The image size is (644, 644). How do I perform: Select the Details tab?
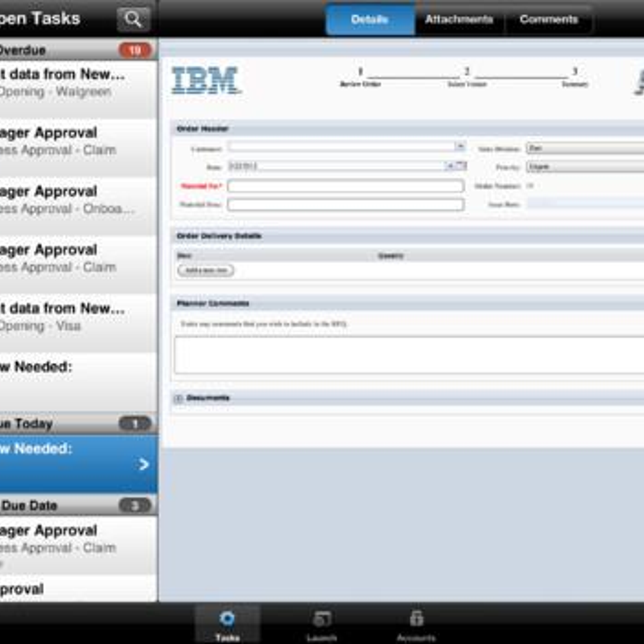pyautogui.click(x=369, y=19)
